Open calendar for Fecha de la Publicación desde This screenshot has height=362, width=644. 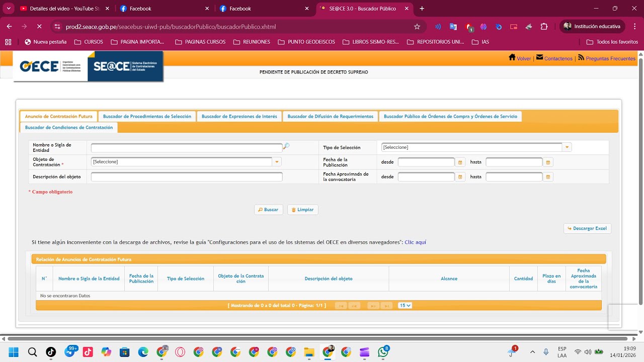pyautogui.click(x=460, y=162)
